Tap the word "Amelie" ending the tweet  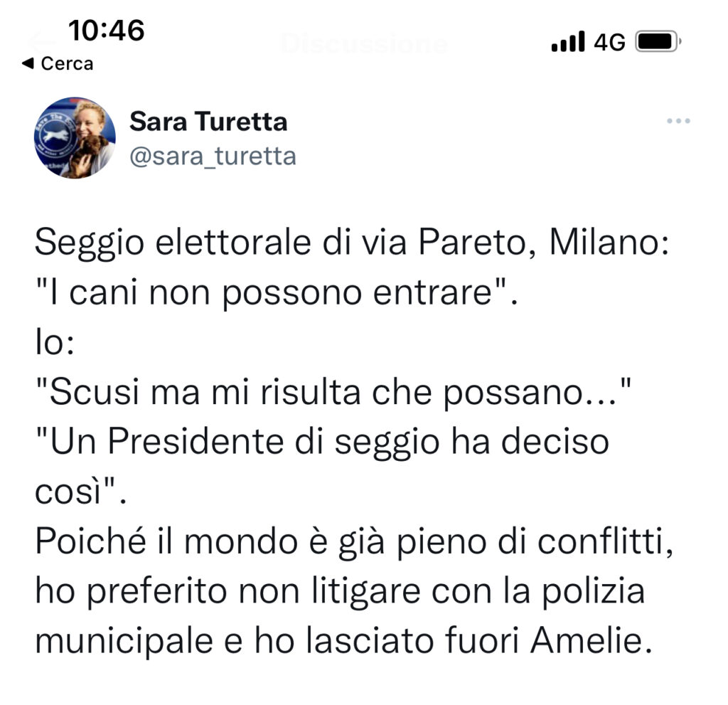pos(586,641)
